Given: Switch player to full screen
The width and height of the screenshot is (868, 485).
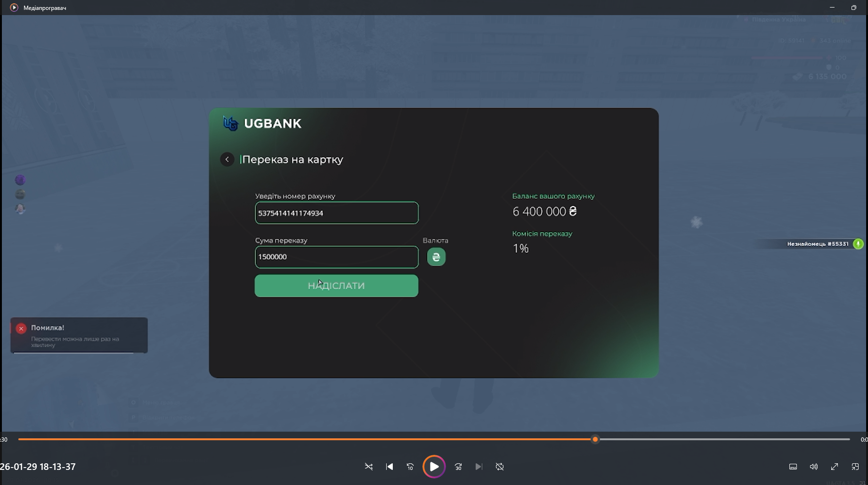Looking at the screenshot, I should (835, 467).
